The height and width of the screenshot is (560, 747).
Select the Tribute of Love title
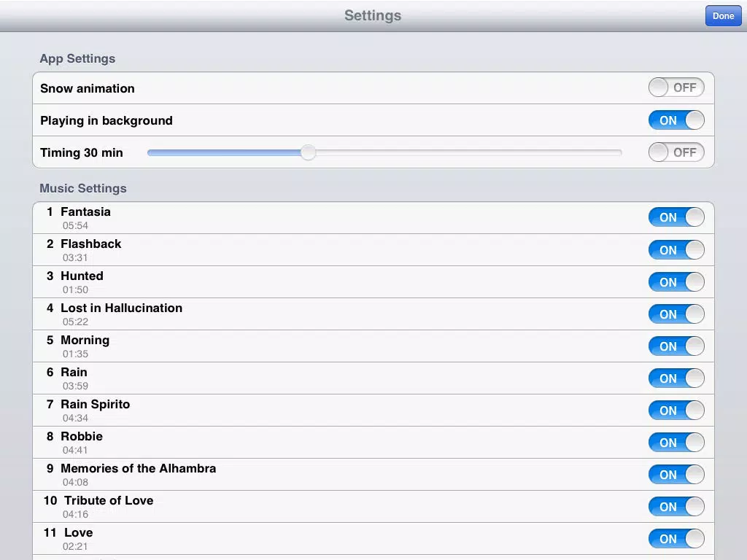(109, 500)
